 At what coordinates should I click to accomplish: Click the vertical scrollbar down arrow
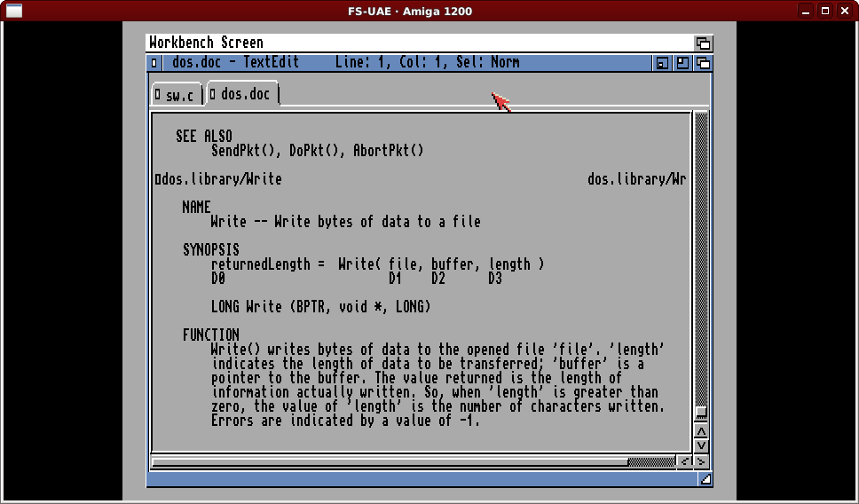(701, 445)
